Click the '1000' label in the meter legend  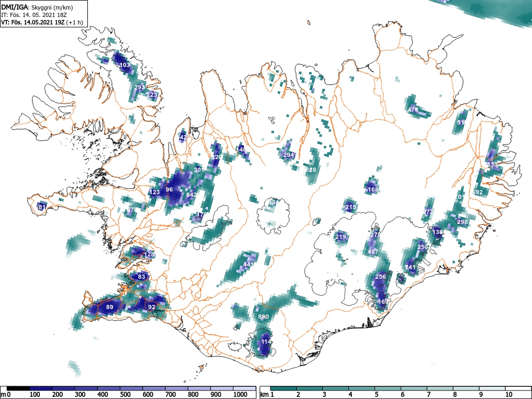tap(240, 395)
